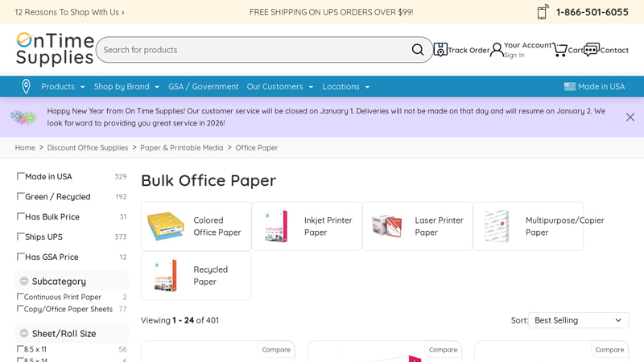Viewport: 644px width, 362px height.
Task: Click the Contact text link
Action: click(614, 50)
